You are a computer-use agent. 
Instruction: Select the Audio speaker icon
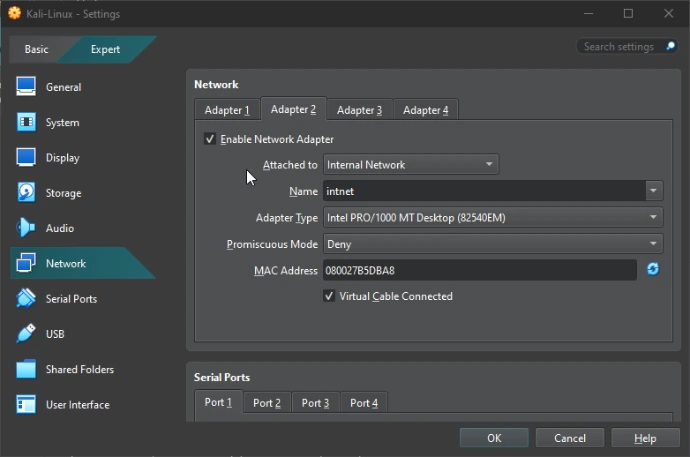26,227
